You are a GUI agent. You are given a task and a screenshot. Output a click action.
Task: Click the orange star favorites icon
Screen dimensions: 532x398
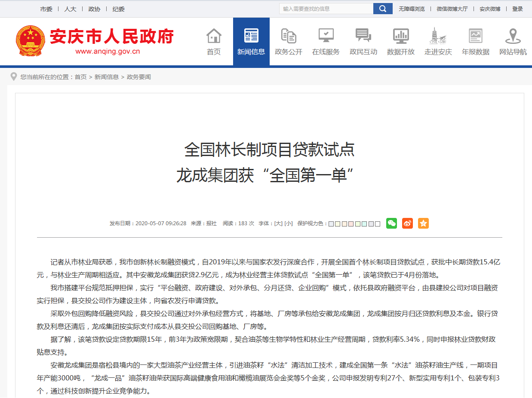[423, 223]
